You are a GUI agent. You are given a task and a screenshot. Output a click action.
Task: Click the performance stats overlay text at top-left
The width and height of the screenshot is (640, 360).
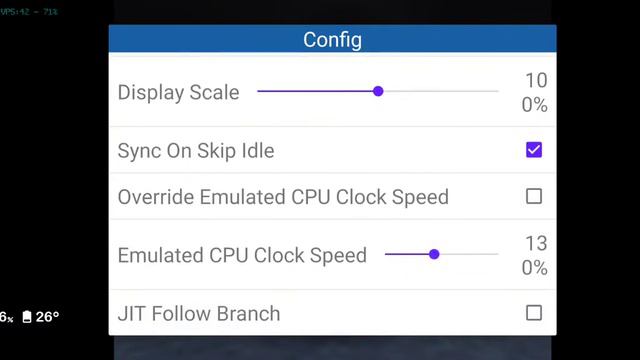(x=29, y=12)
